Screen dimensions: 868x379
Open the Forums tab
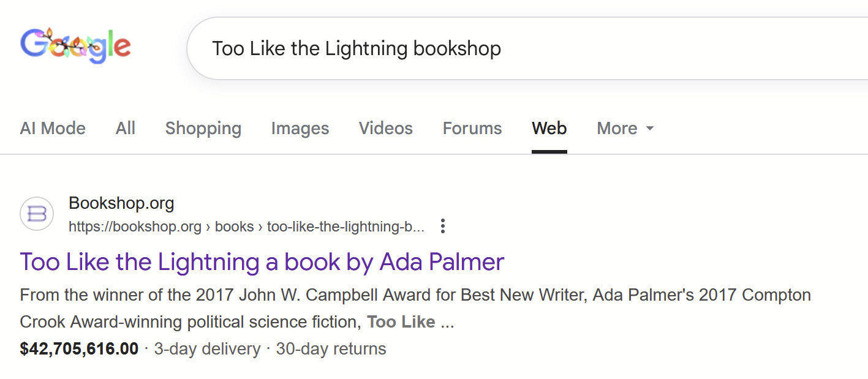coord(472,129)
